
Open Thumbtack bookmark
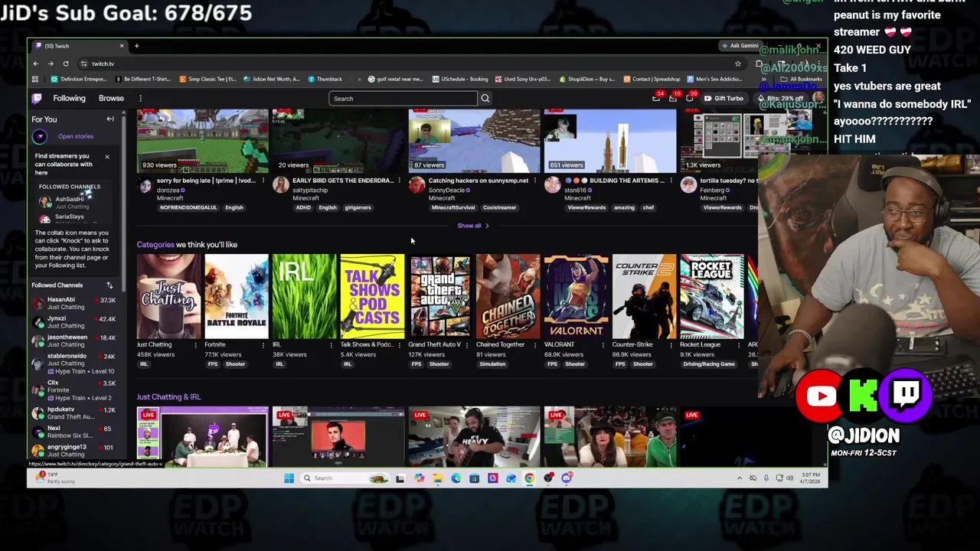(325, 79)
